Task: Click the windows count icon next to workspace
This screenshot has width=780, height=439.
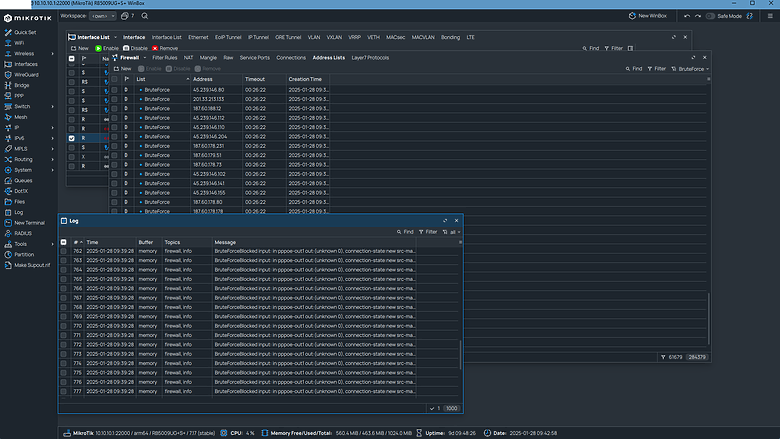Action: (x=127, y=16)
